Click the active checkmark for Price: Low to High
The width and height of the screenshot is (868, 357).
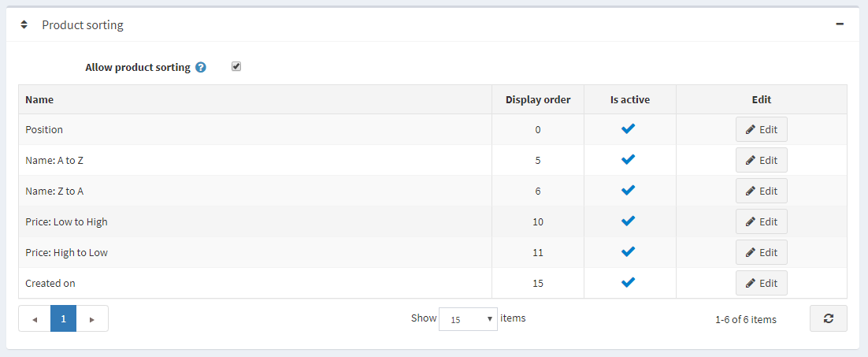coord(628,221)
